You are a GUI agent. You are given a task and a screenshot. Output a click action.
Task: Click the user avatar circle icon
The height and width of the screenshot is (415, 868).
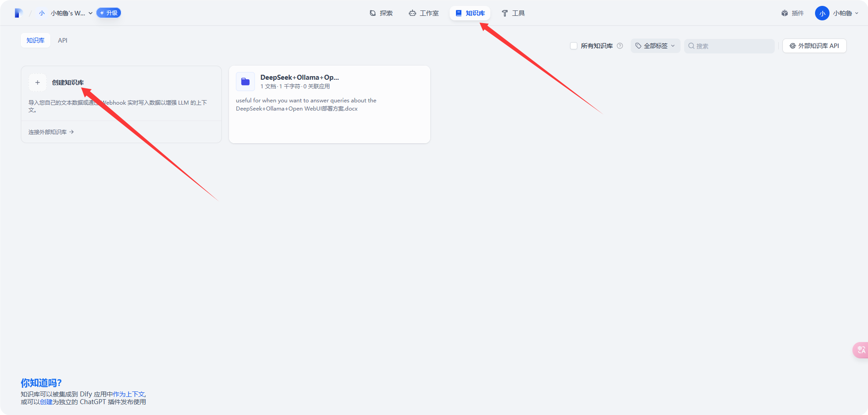[822, 13]
